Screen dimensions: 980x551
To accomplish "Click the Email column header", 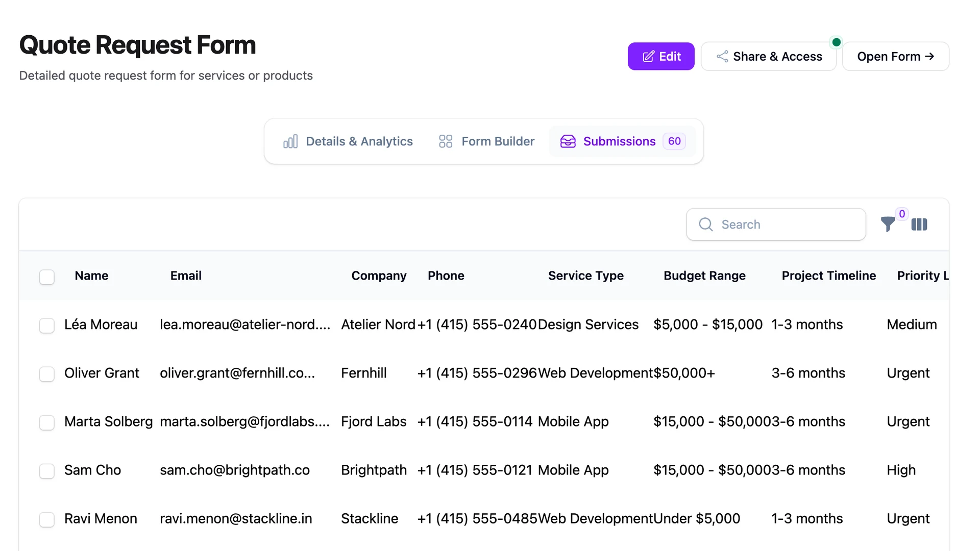I will tap(186, 275).
